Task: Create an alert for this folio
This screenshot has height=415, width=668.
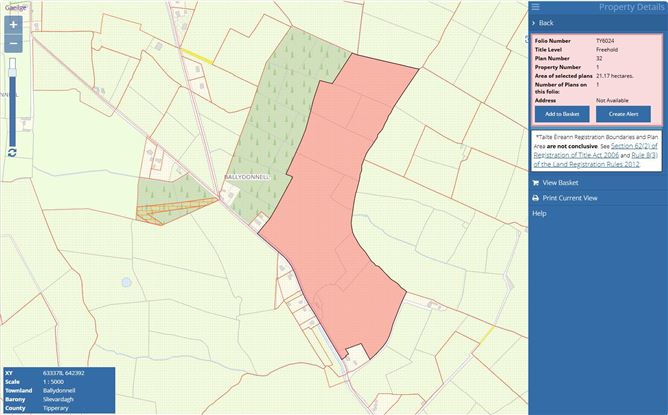Action: click(623, 114)
